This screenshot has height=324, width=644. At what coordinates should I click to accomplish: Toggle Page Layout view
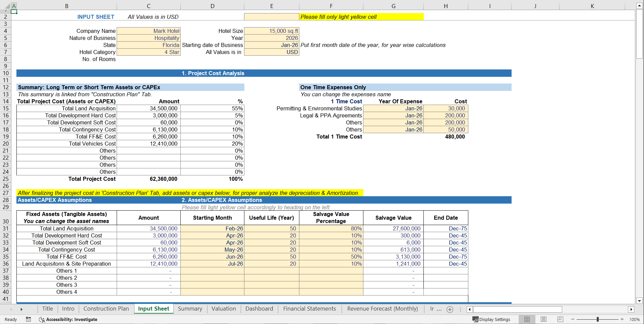(x=543, y=319)
